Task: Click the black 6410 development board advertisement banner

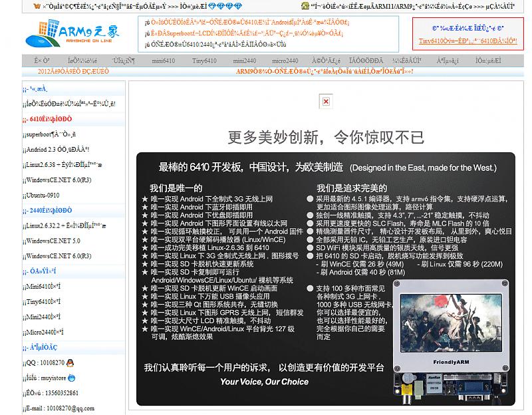Action: (x=326, y=279)
